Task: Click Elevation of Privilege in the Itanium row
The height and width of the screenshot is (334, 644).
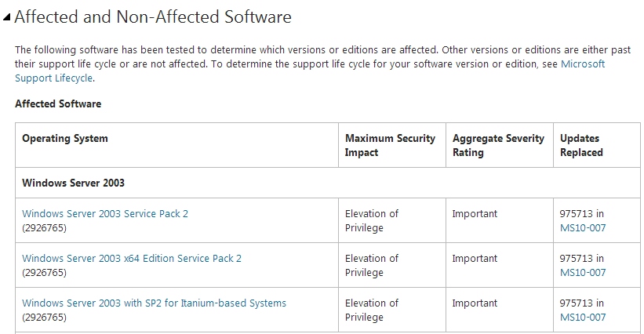Action: tap(372, 310)
